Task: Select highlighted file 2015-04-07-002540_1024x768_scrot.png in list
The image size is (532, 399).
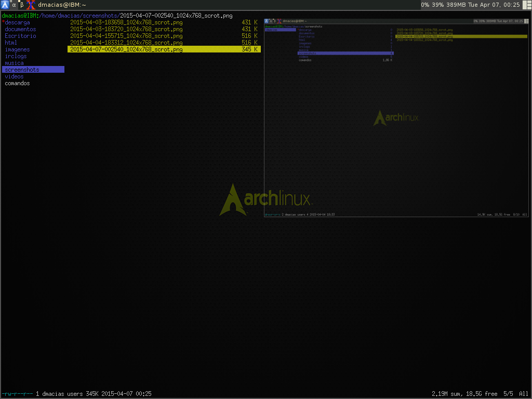Action: pos(164,49)
